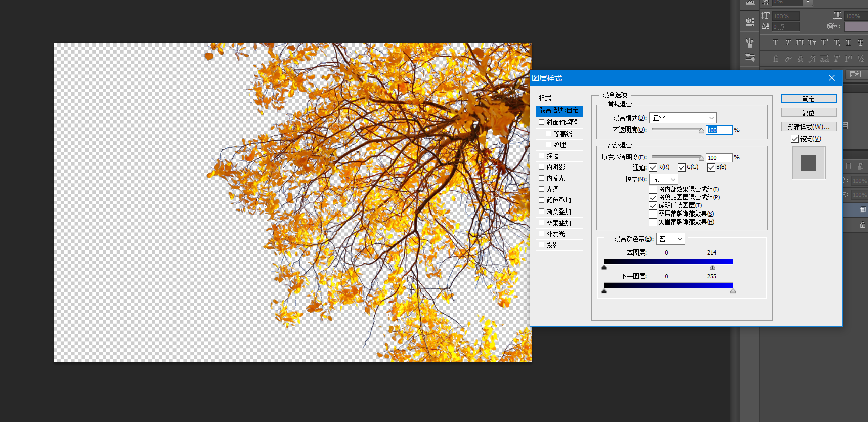Click the Faux Italic T icon

[x=788, y=43]
